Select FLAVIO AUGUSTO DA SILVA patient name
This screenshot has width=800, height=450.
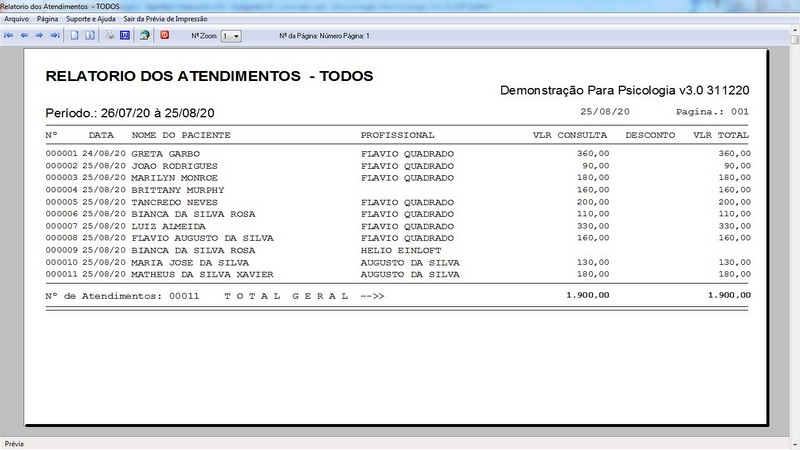click(203, 238)
